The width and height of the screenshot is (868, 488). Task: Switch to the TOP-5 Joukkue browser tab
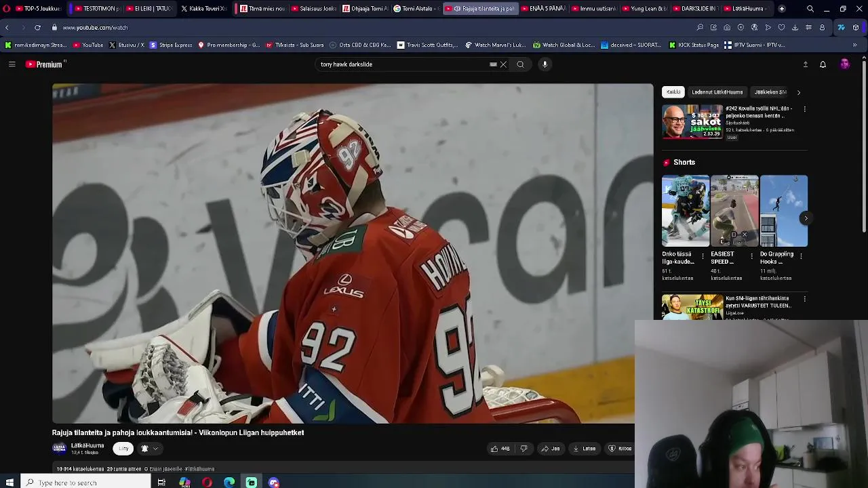click(x=37, y=9)
